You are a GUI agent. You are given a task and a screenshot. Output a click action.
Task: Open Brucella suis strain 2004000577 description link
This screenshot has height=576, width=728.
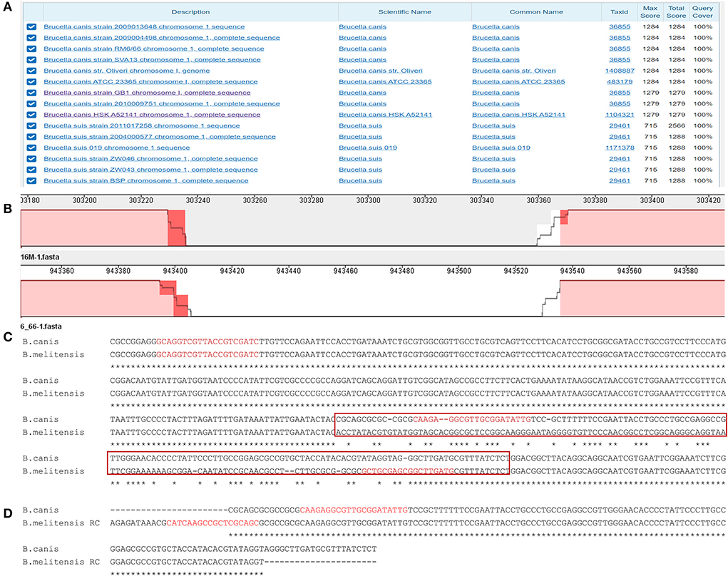coord(160,137)
